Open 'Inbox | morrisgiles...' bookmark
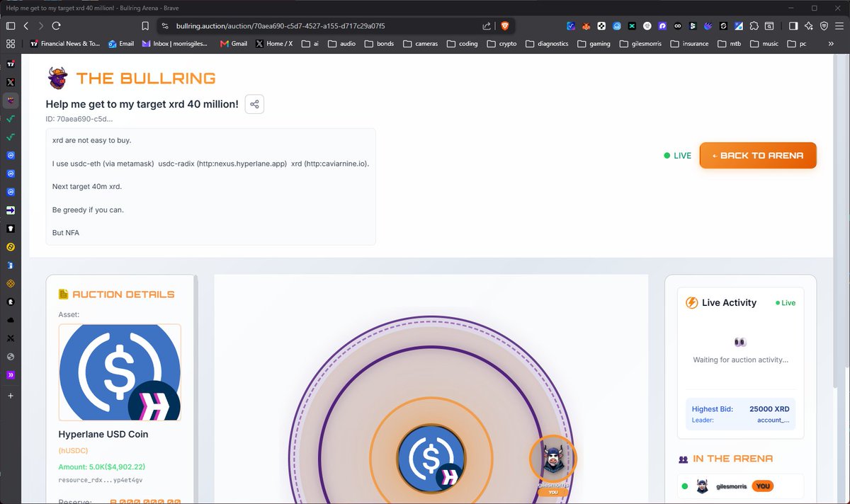 [x=175, y=43]
